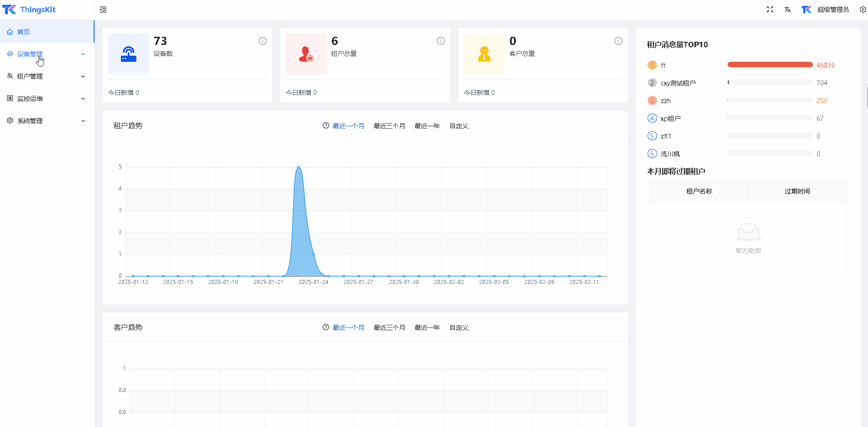Click the ThingsKit logo in sidebar

pos(29,10)
